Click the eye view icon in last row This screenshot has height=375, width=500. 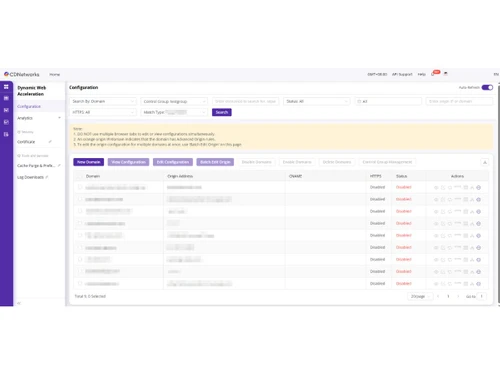tap(436, 284)
